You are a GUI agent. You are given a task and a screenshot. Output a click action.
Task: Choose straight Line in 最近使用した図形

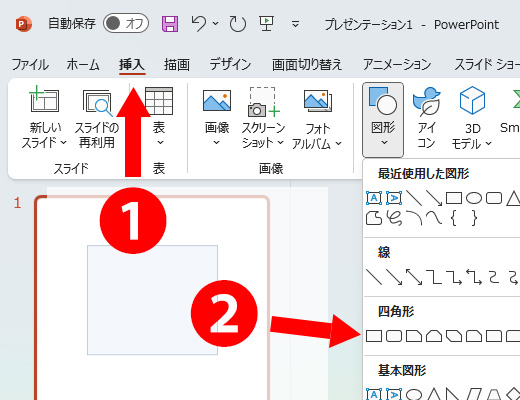pyautogui.click(x=414, y=198)
